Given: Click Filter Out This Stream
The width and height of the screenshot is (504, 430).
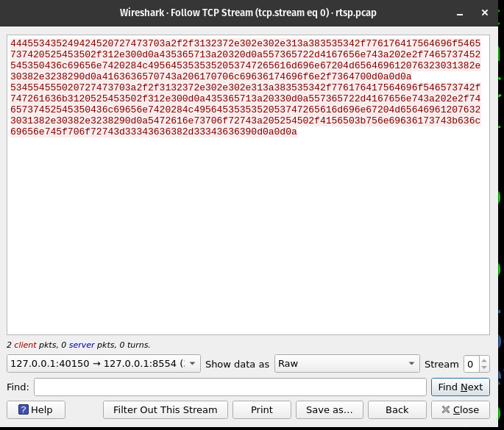Looking at the screenshot, I should (165, 409).
